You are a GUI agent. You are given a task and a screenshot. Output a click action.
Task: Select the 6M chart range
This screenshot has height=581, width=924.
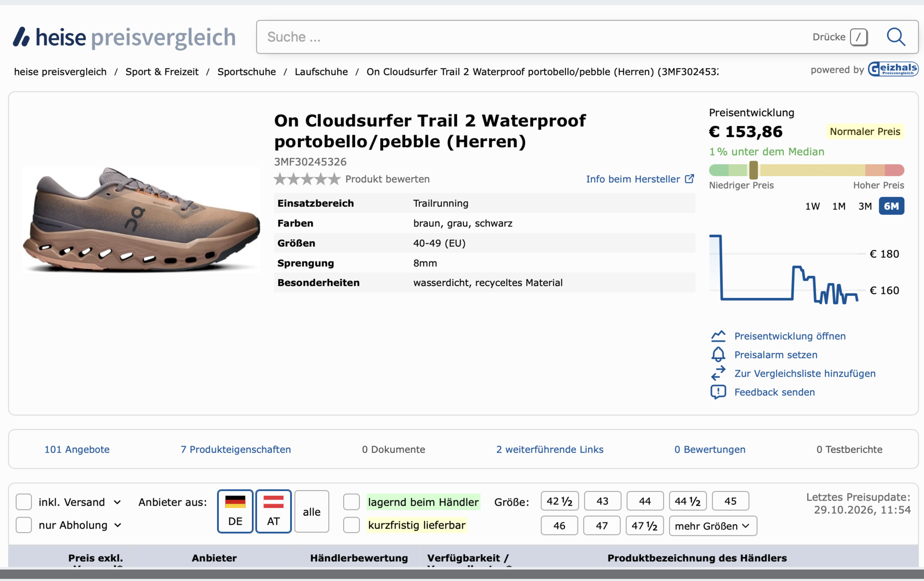891,206
